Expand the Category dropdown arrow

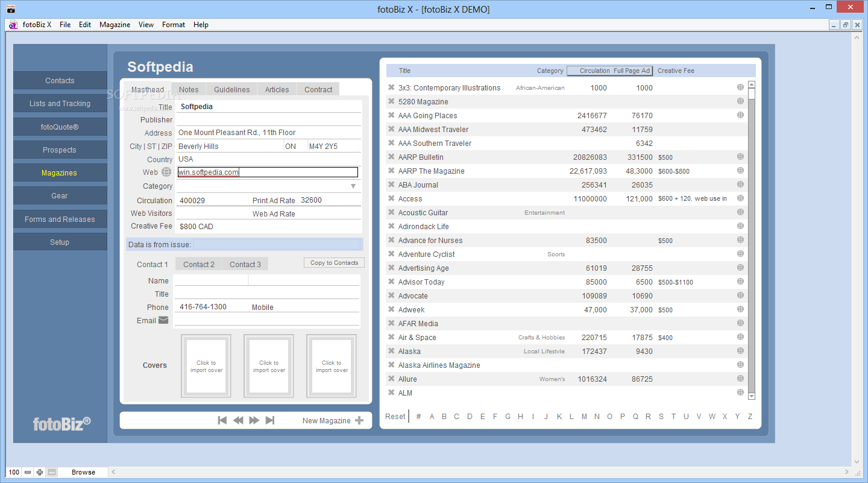tap(353, 186)
